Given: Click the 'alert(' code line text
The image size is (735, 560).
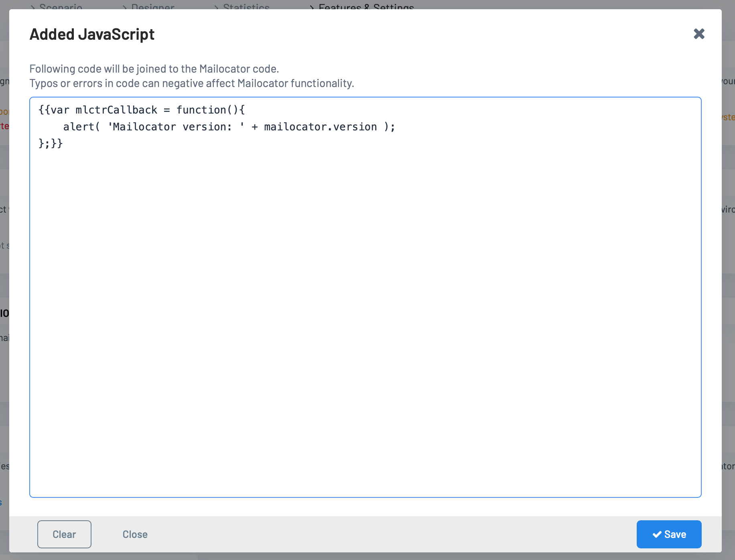Looking at the screenshot, I should pyautogui.click(x=229, y=127).
